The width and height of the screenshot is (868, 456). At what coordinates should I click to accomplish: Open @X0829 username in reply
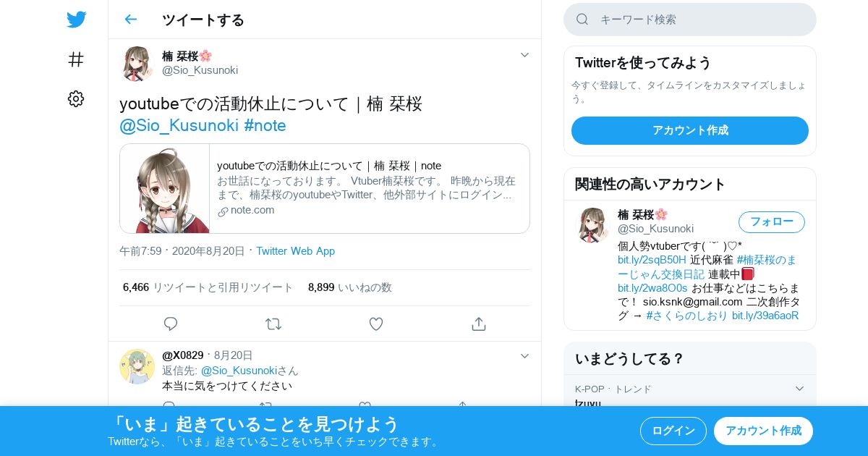(x=183, y=355)
